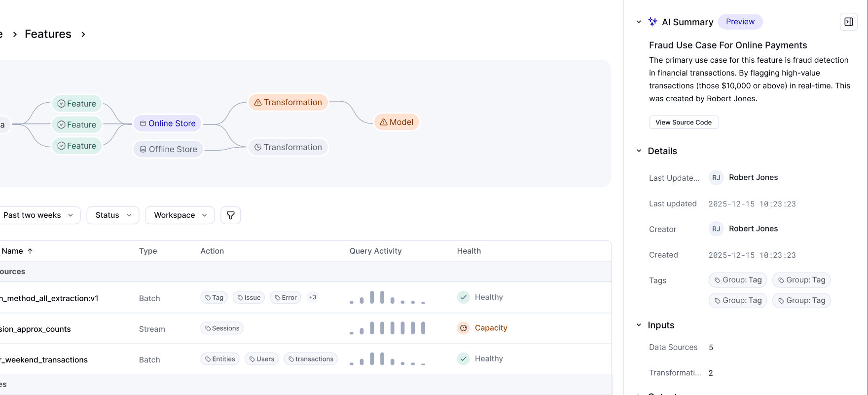Open the sion_approx_counts row
The image size is (868, 395).
coord(305,328)
